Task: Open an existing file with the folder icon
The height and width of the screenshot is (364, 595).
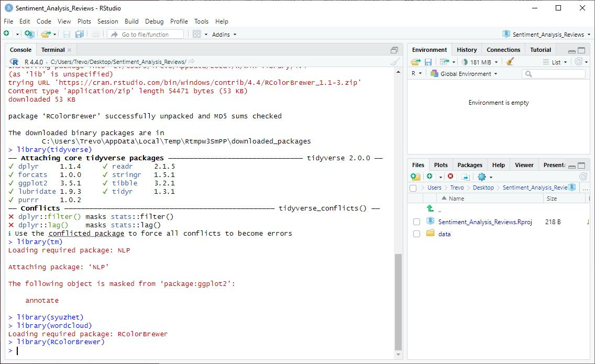Action: tap(46, 34)
